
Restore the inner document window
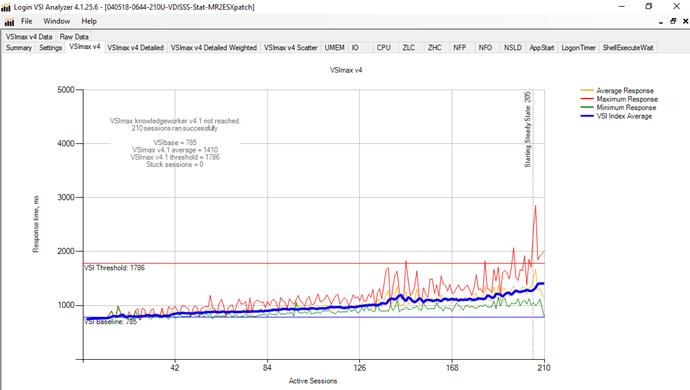click(673, 21)
